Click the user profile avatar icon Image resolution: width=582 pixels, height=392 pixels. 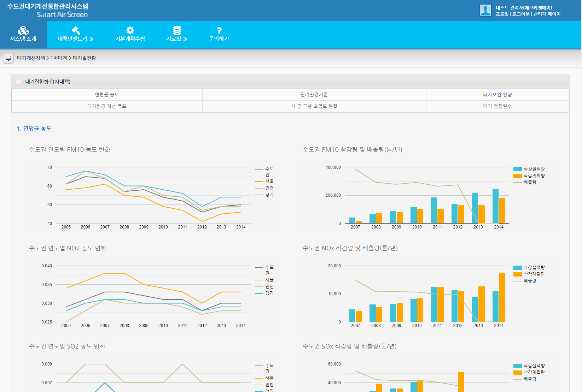tap(485, 10)
